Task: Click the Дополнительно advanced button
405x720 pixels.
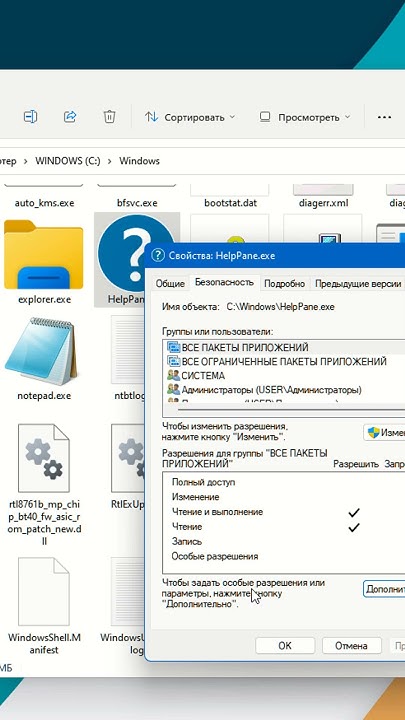Action: tap(385, 589)
